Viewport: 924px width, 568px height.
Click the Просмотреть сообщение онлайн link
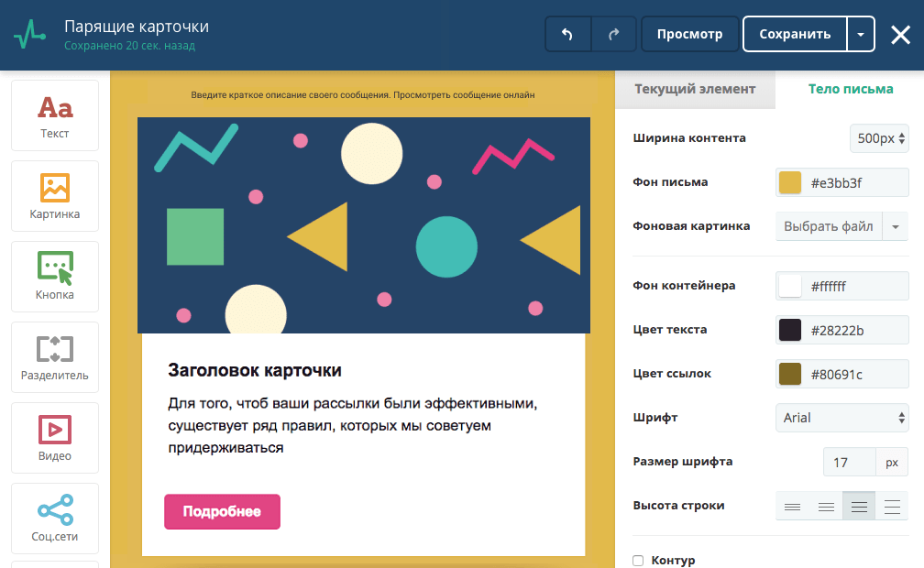click(x=465, y=95)
